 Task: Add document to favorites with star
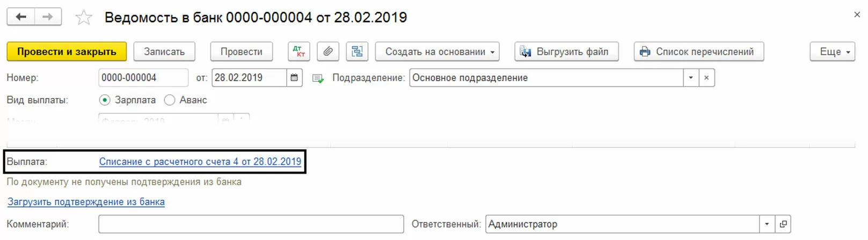coord(83,18)
